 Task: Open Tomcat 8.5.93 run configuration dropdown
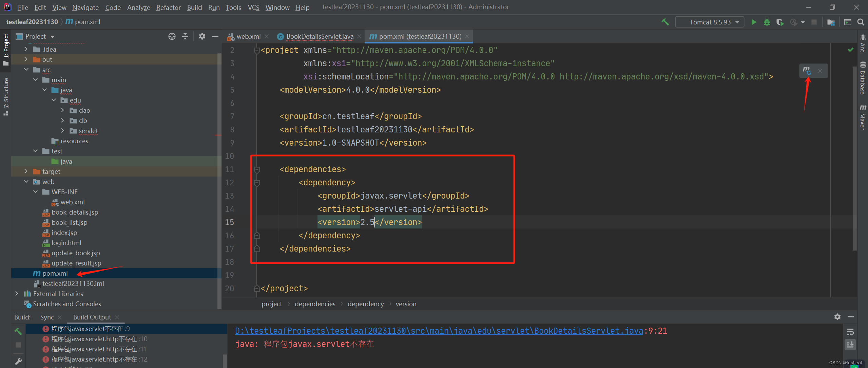(710, 22)
